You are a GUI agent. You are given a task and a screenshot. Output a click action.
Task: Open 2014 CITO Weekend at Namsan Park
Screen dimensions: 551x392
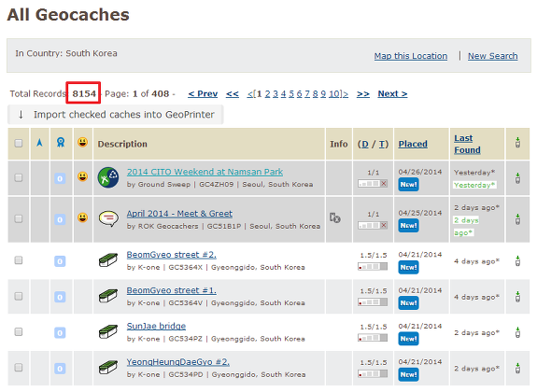205,172
